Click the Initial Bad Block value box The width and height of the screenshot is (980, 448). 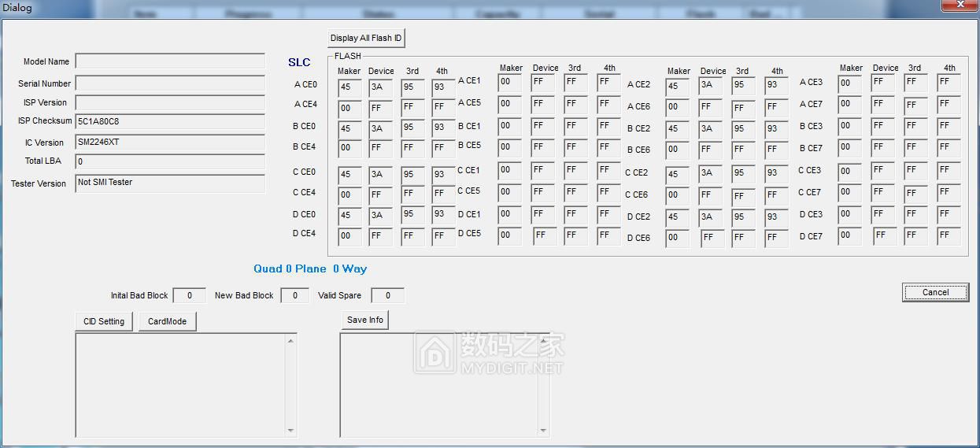click(189, 296)
